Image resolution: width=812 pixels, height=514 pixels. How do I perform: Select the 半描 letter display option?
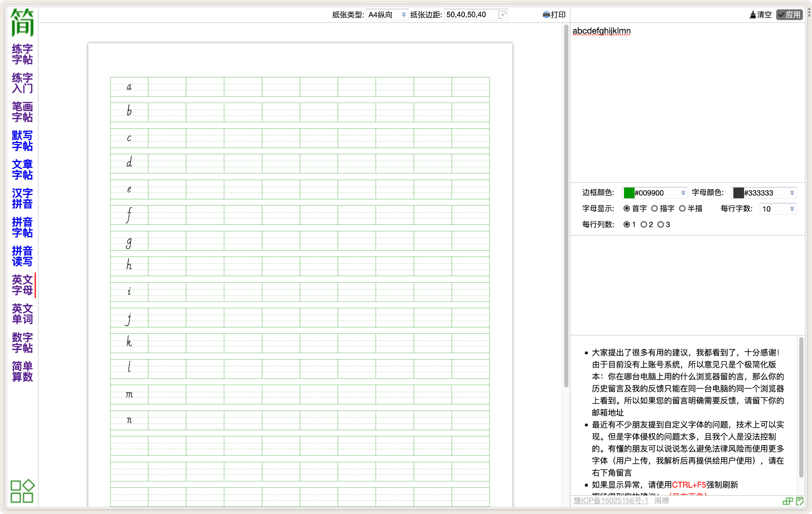[683, 209]
